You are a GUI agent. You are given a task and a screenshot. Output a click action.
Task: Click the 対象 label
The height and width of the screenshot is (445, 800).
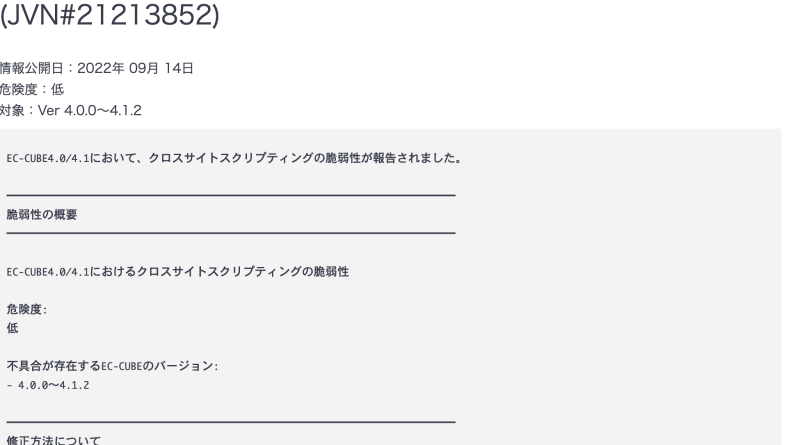pyautogui.click(x=12, y=110)
